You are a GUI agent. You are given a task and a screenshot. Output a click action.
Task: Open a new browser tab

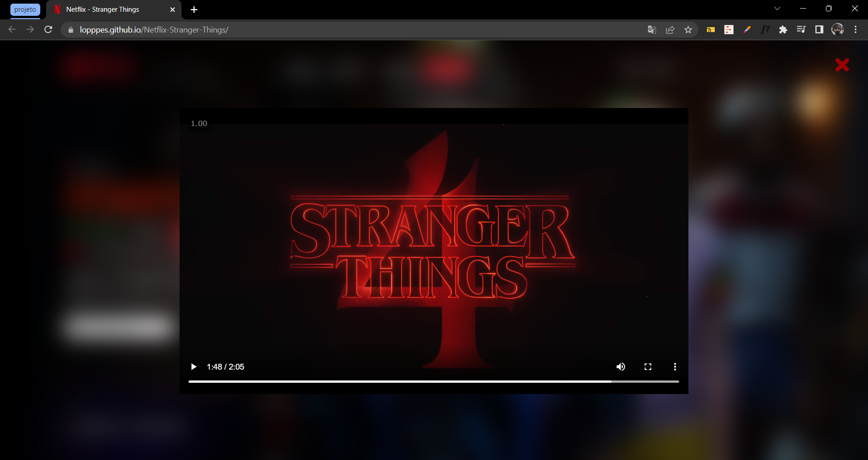pos(194,9)
